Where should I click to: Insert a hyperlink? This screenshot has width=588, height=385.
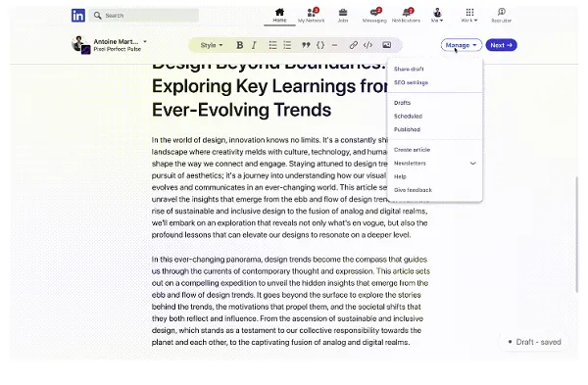tap(353, 45)
